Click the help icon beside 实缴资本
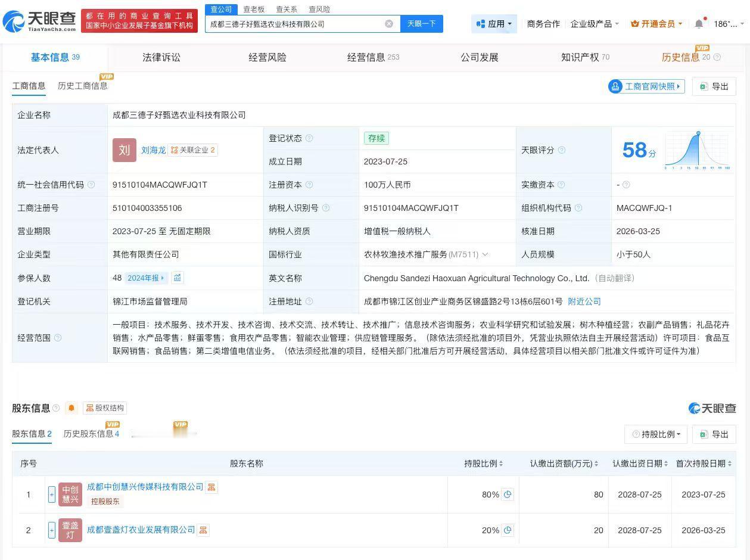 tap(562, 185)
